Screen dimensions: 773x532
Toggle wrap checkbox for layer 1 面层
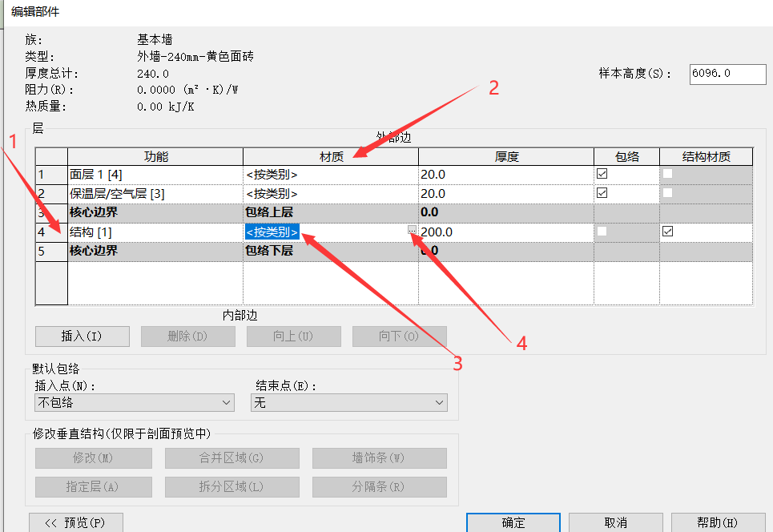(x=602, y=174)
